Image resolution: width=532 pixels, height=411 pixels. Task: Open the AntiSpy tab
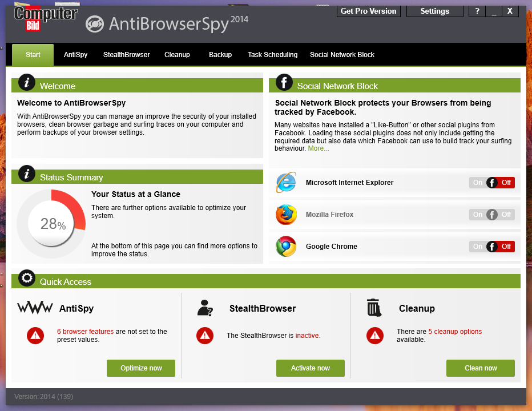pos(76,55)
